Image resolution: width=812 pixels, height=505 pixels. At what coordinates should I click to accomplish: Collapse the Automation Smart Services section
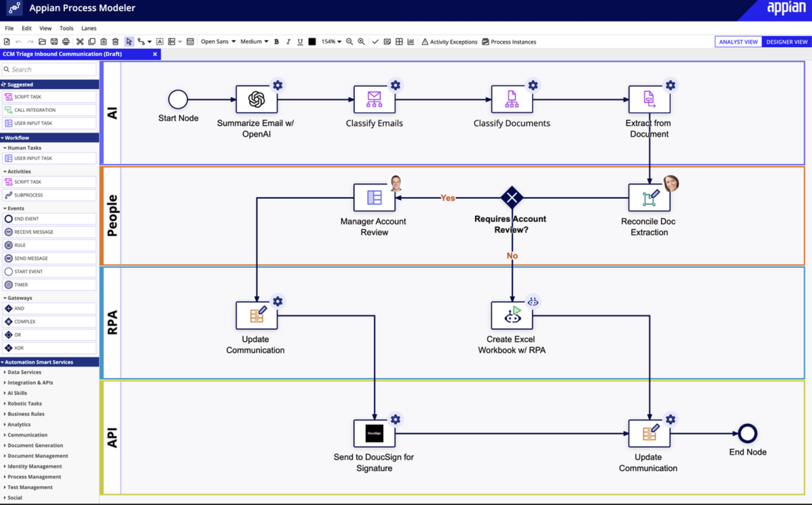[38, 362]
